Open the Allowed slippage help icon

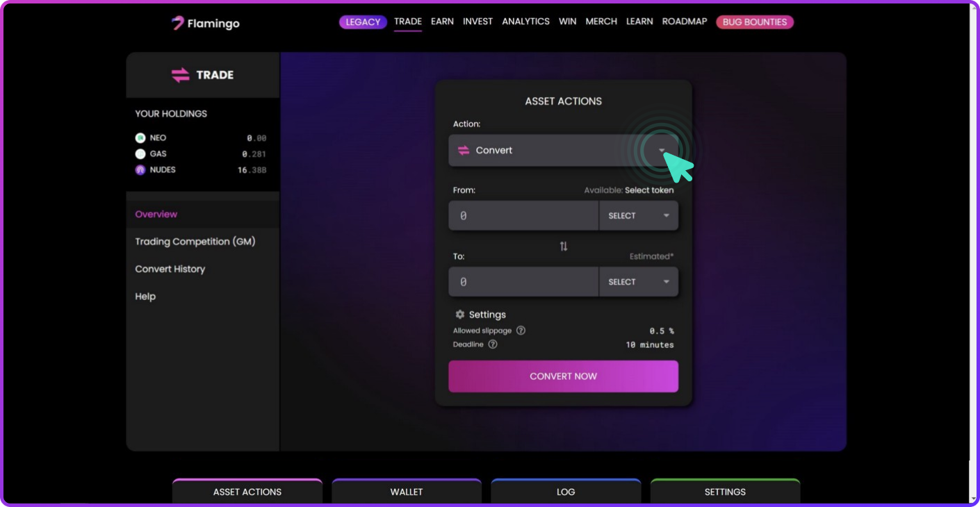point(521,331)
